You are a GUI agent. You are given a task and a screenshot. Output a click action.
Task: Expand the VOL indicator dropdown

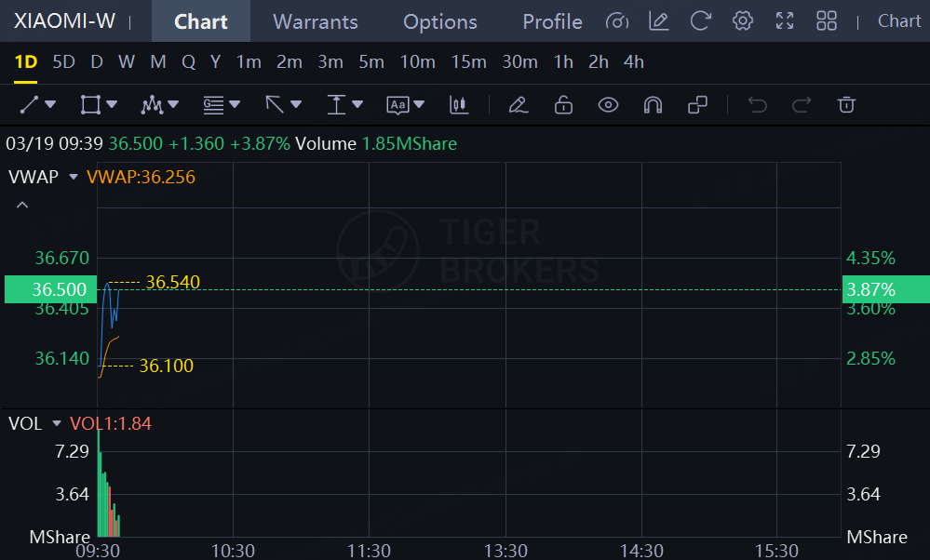click(57, 424)
